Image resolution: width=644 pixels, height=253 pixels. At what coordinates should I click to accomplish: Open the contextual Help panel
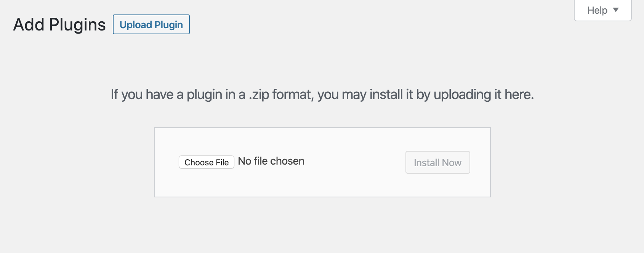(x=602, y=10)
